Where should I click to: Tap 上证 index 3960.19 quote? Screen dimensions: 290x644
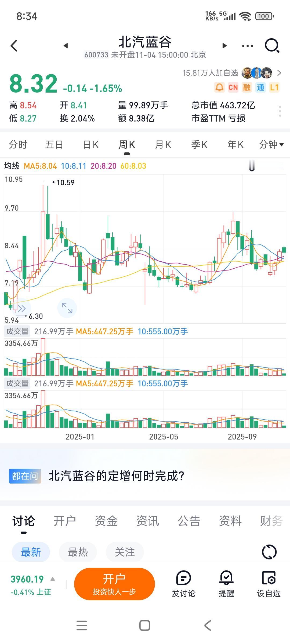(31, 585)
